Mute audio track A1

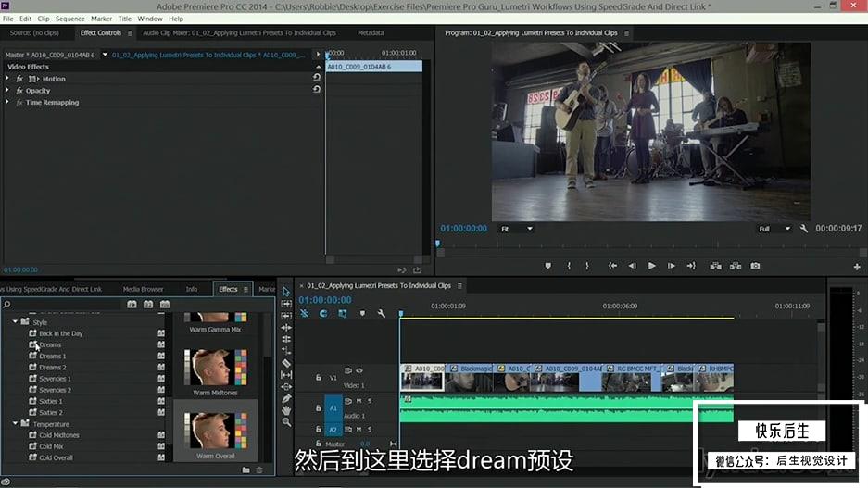359,401
